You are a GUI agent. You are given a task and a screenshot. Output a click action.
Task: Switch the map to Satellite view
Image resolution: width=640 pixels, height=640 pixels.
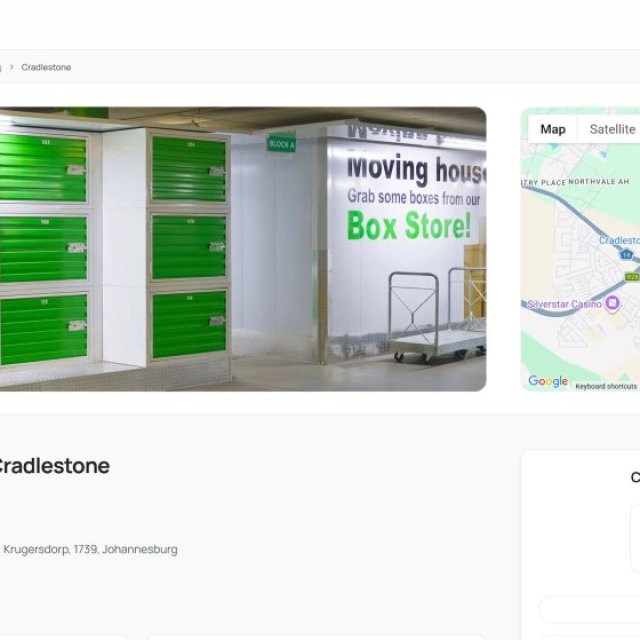coord(611,129)
